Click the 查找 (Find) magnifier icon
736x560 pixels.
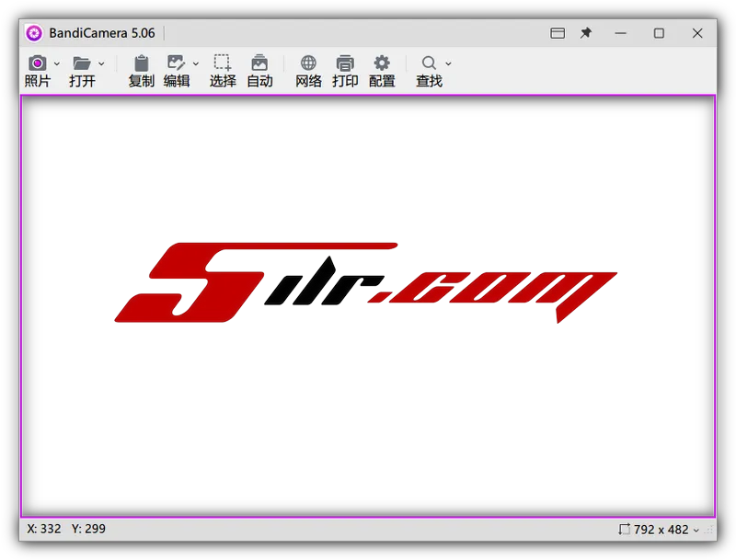(x=429, y=63)
